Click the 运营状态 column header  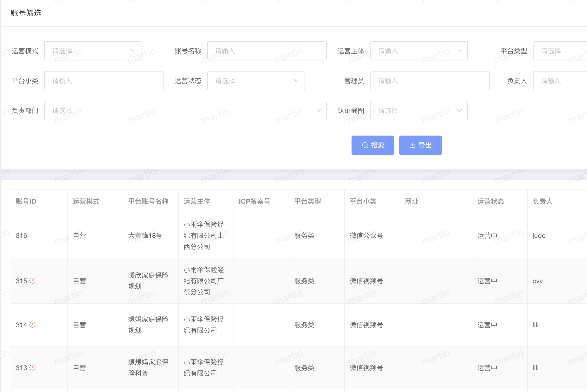point(490,201)
